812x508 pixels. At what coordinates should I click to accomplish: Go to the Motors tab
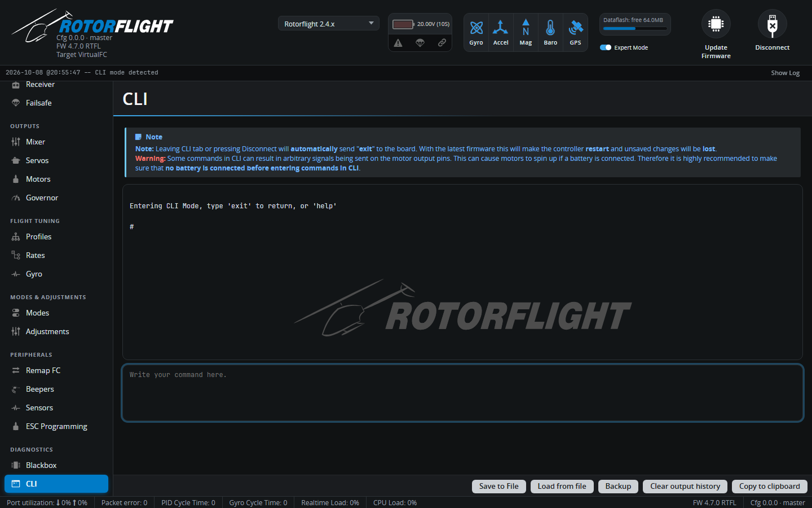[56, 179]
